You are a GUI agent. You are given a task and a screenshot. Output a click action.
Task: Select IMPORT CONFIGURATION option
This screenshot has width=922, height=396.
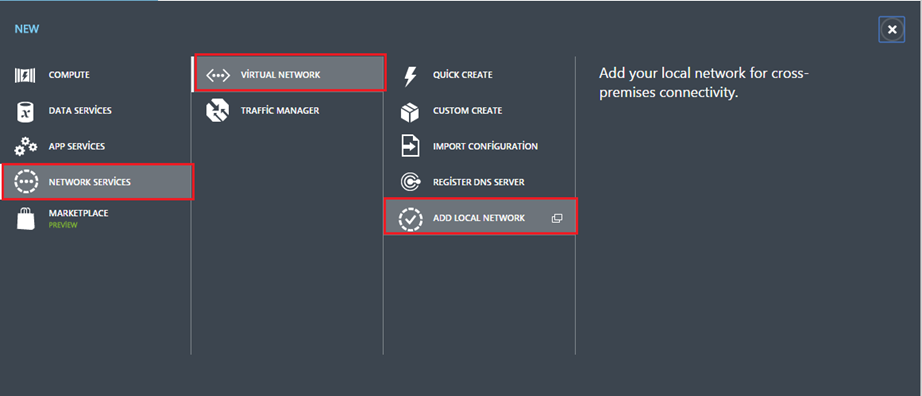coord(485,146)
